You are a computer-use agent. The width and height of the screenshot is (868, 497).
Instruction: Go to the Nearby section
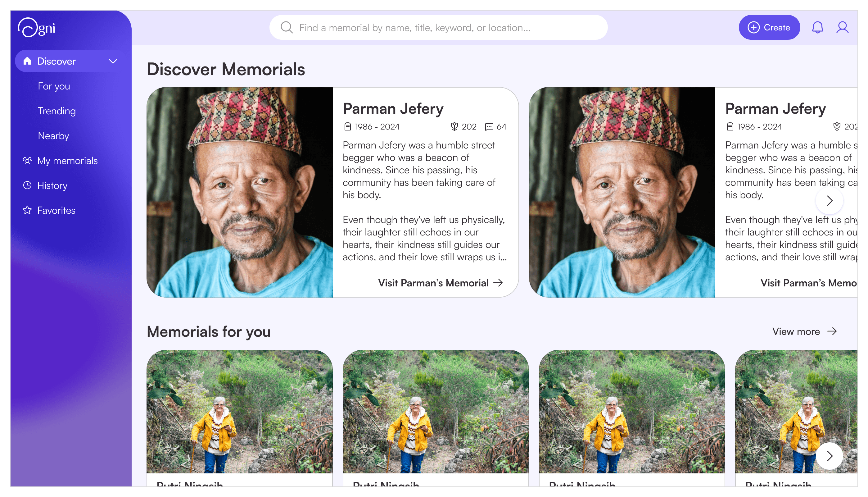[x=53, y=136]
